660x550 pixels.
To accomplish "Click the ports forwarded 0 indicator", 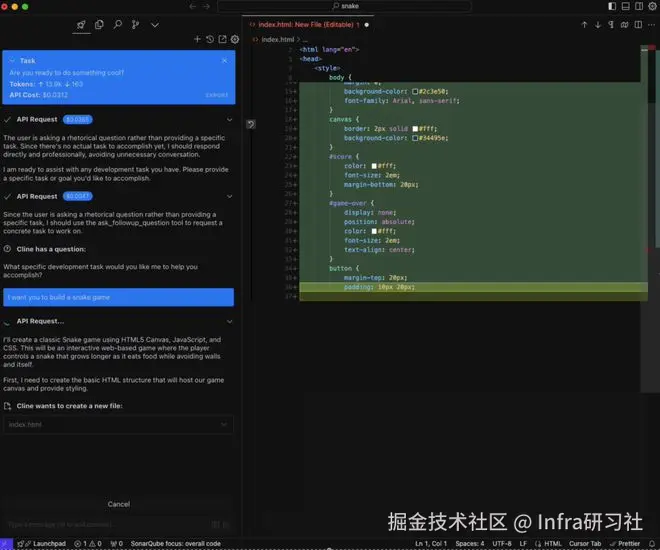I will point(117,544).
